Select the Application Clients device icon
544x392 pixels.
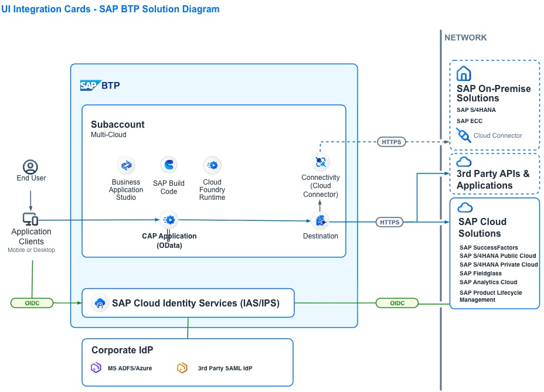30,219
